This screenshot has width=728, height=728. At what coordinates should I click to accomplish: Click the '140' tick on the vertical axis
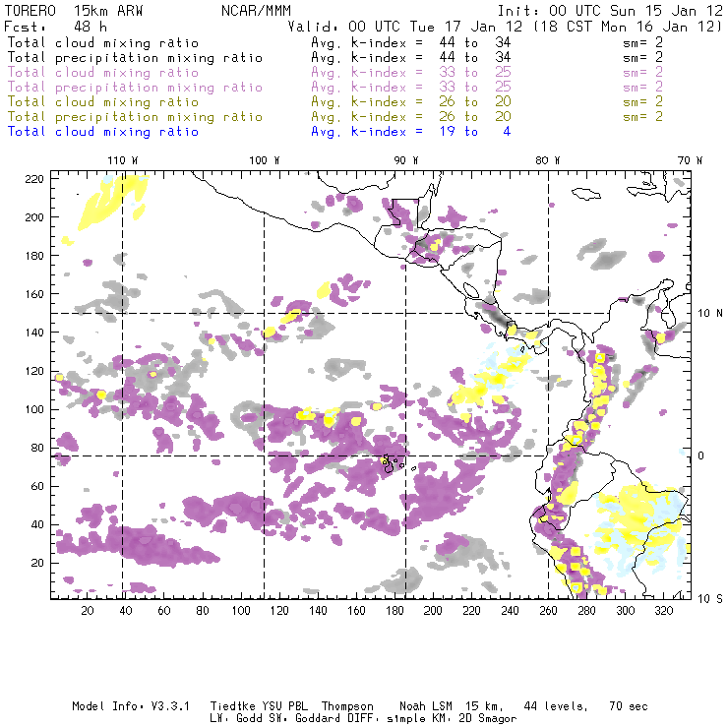34,333
